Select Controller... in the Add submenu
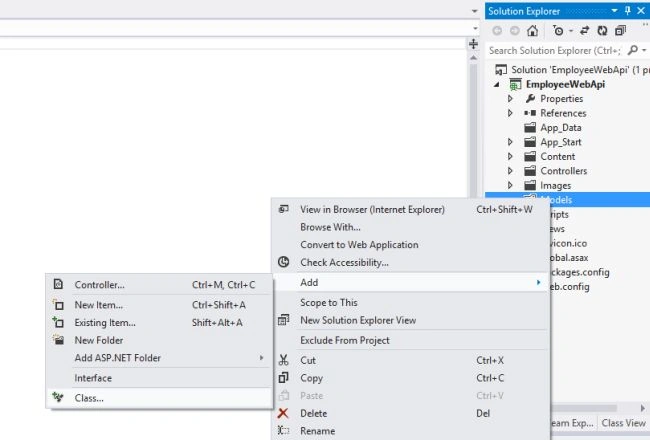The width and height of the screenshot is (650, 440). [160, 284]
